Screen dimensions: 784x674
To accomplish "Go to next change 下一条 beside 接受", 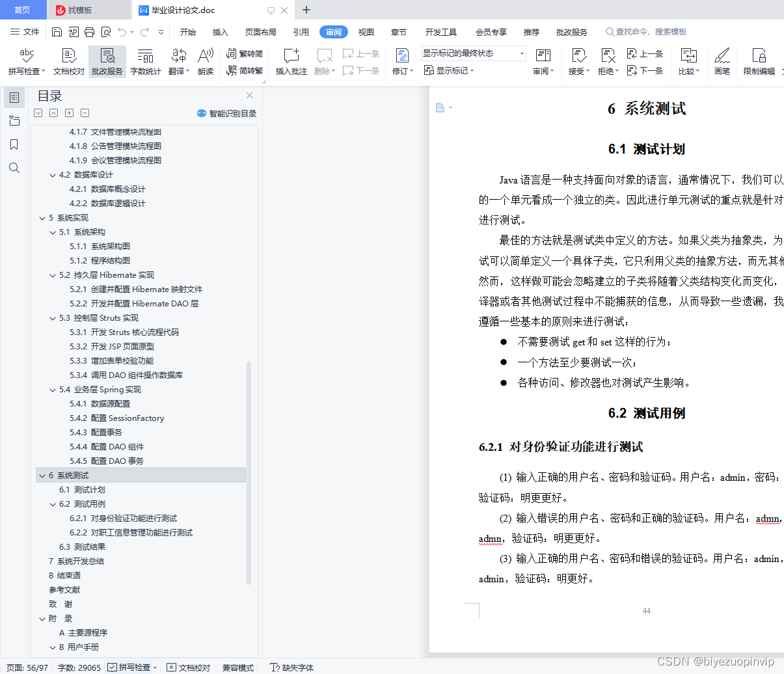I will 645,70.
